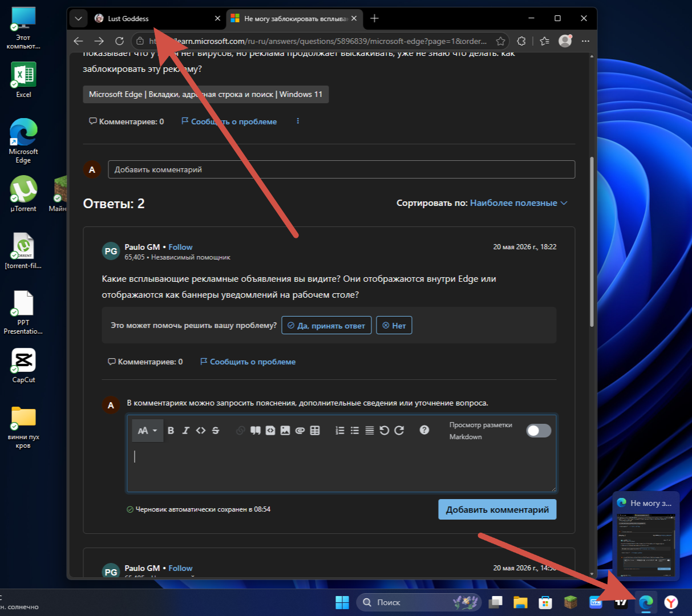Image resolution: width=692 pixels, height=616 pixels.
Task: Start a numbered list in the editor
Action: [x=340, y=431]
